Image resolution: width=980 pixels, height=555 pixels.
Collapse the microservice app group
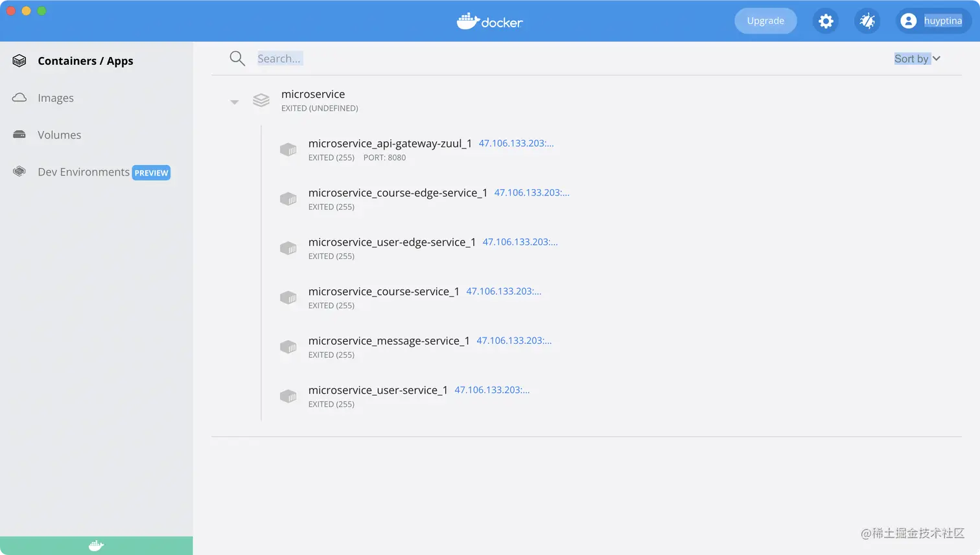click(x=235, y=102)
